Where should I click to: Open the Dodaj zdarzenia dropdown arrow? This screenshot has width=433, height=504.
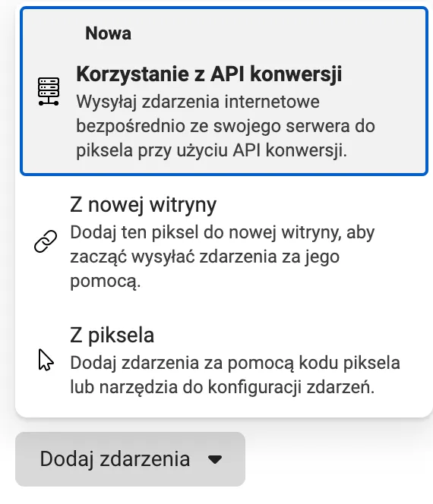(x=215, y=459)
